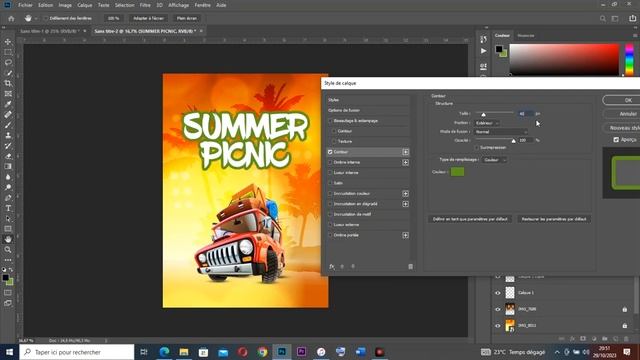Select the Gradient tool
The image size is (640, 360).
(x=8, y=167)
